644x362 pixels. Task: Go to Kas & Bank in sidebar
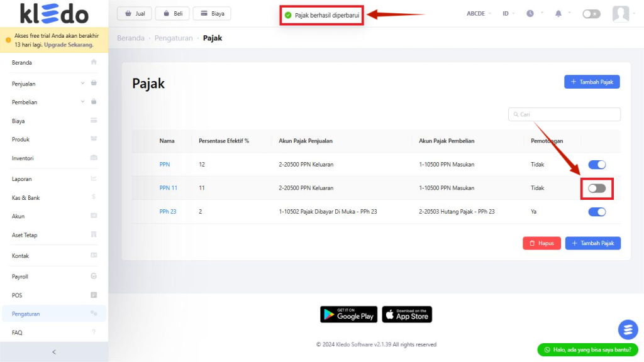point(26,198)
